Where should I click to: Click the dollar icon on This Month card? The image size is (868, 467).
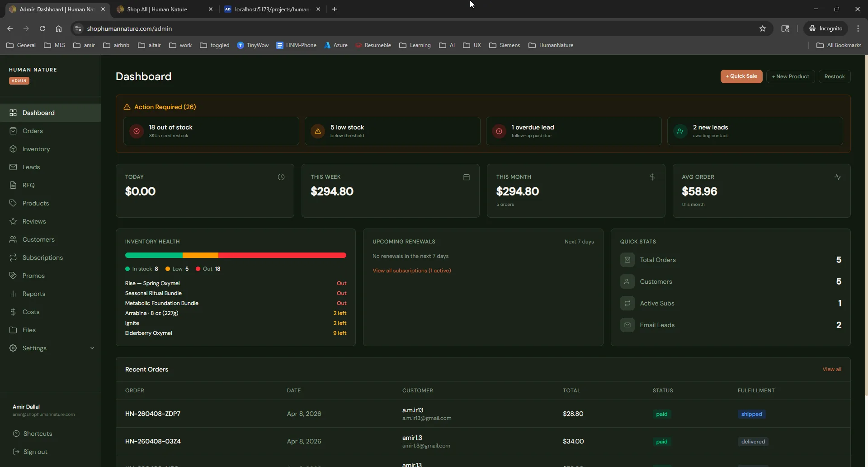click(x=652, y=177)
